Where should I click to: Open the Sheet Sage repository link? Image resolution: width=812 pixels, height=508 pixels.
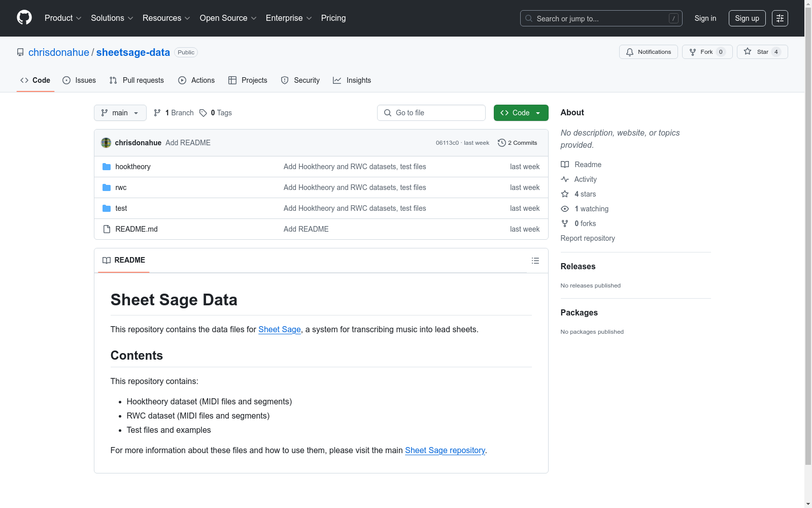click(x=445, y=450)
